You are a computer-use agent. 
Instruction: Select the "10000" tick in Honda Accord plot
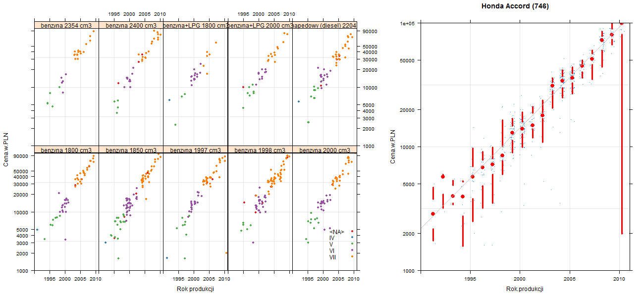[x=408, y=147]
